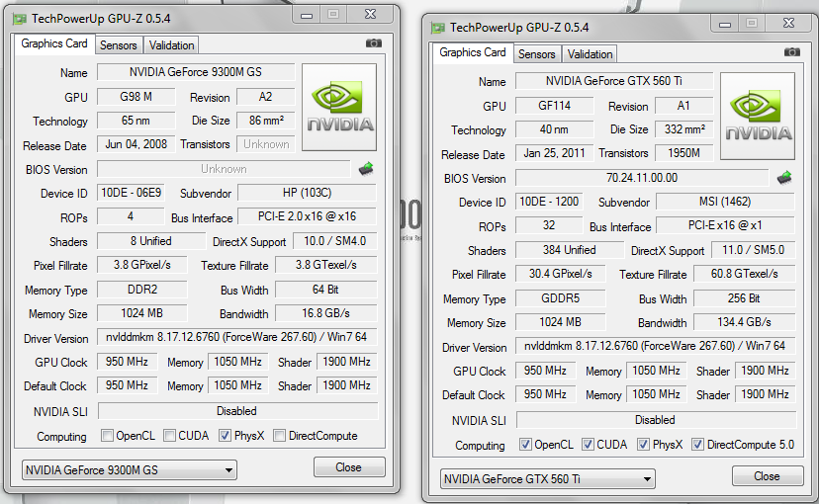Image resolution: width=819 pixels, height=504 pixels.
Task: Click BIOS save chip icon in 9300M GS window
Action: pyautogui.click(x=366, y=169)
